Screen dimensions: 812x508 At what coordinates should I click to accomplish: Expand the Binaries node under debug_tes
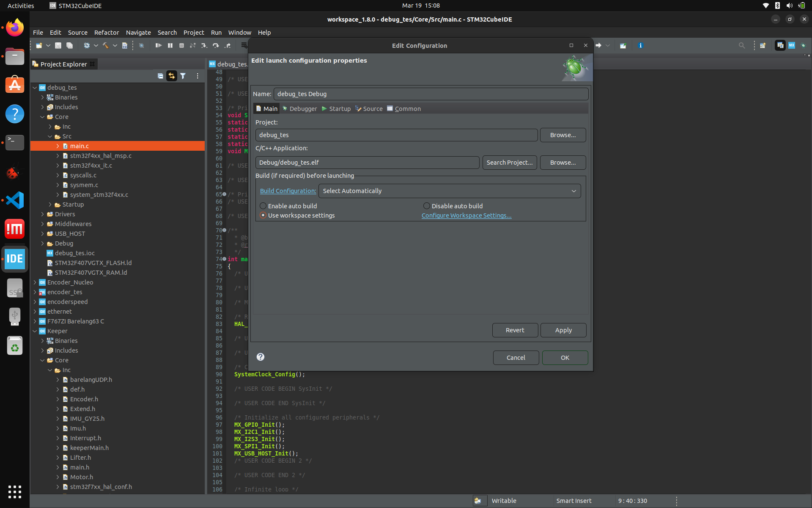click(42, 97)
